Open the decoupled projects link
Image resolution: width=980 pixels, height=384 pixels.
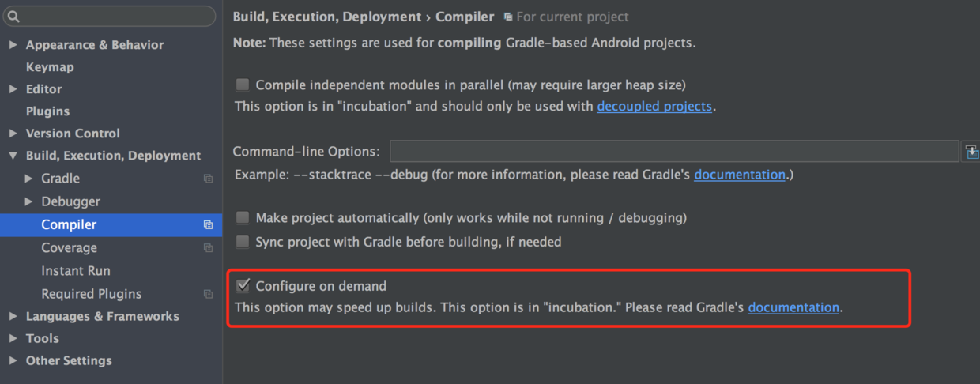pyautogui.click(x=654, y=106)
